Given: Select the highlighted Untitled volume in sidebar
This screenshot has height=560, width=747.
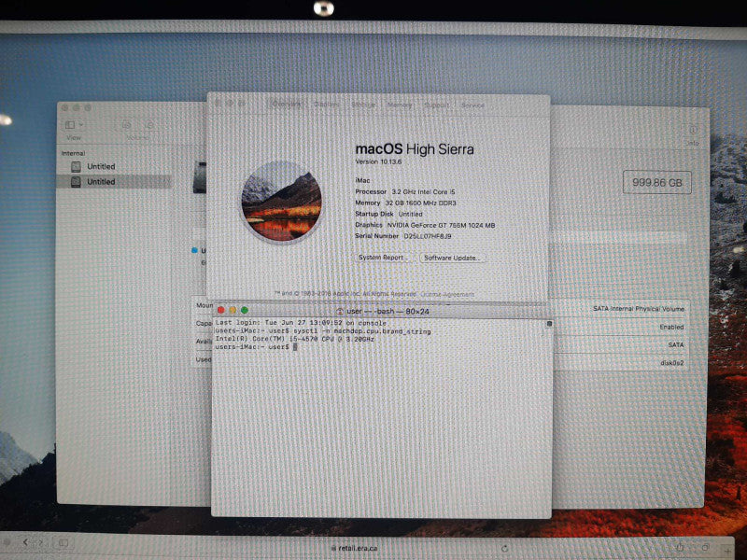Looking at the screenshot, I should (114, 181).
